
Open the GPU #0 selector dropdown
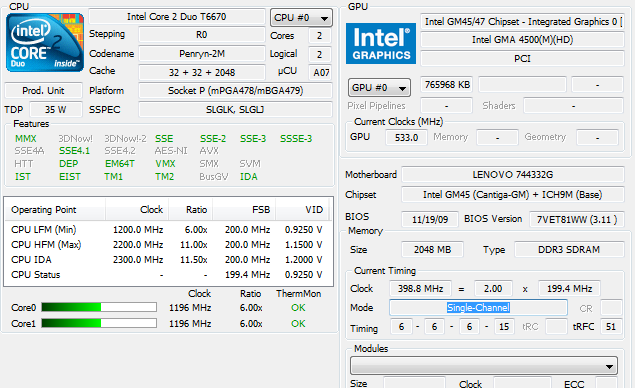point(379,87)
